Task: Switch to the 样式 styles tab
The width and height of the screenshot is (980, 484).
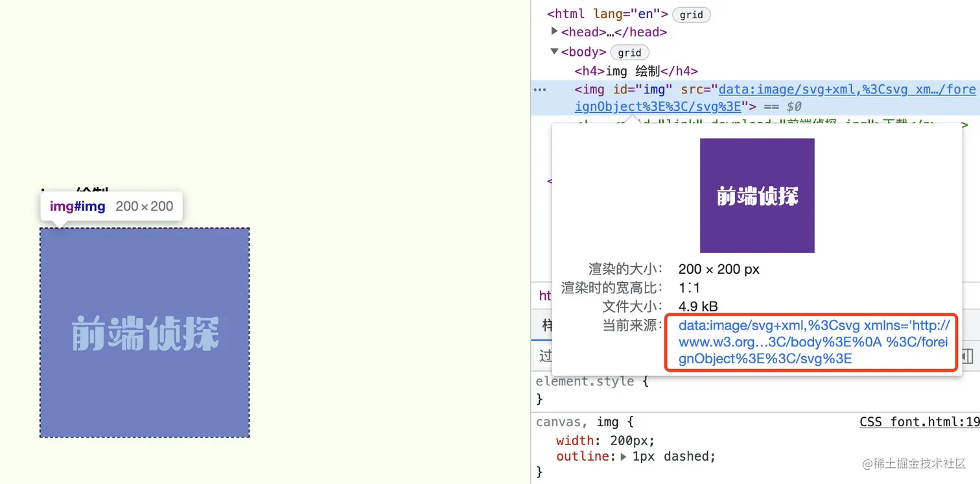Action: point(546,324)
